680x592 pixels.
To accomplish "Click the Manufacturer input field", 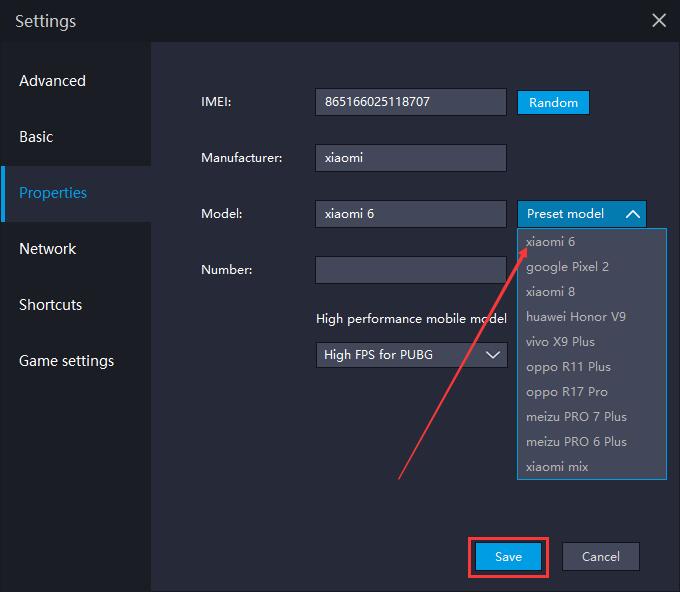I will click(411, 158).
